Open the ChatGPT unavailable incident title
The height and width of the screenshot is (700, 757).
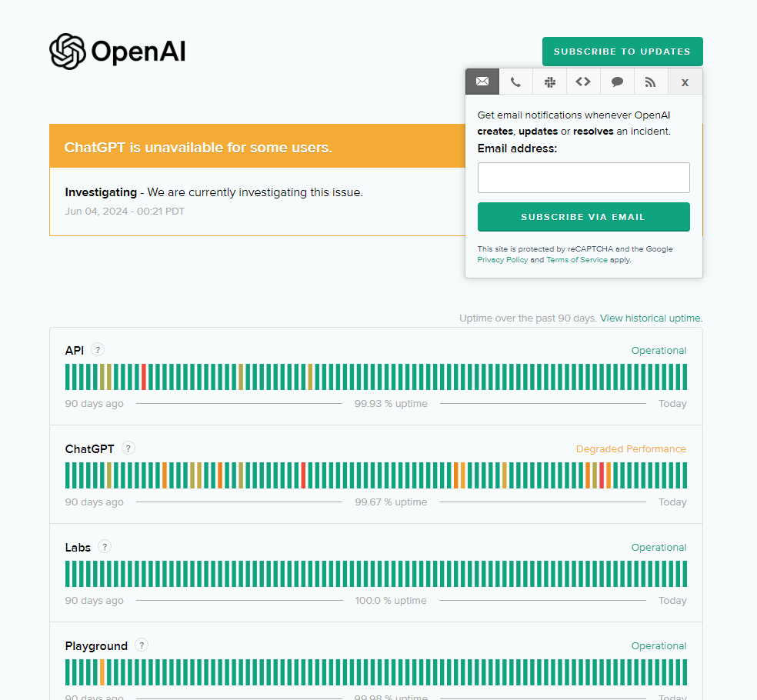198,147
